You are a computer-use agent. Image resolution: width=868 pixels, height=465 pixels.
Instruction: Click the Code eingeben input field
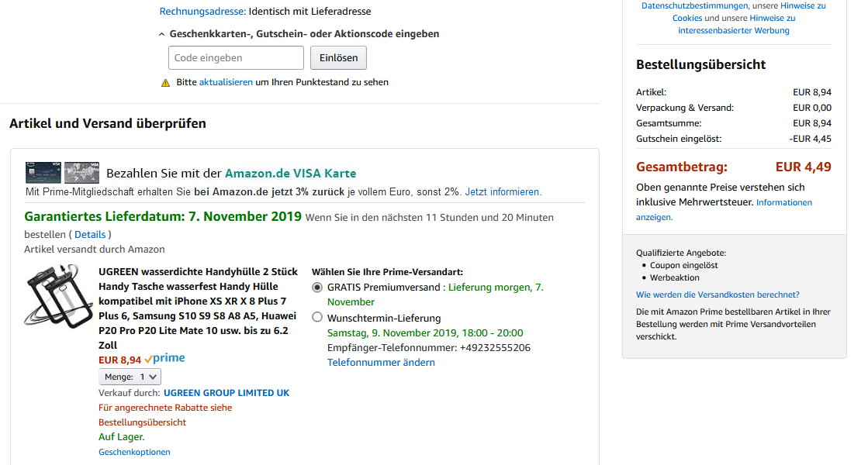236,58
